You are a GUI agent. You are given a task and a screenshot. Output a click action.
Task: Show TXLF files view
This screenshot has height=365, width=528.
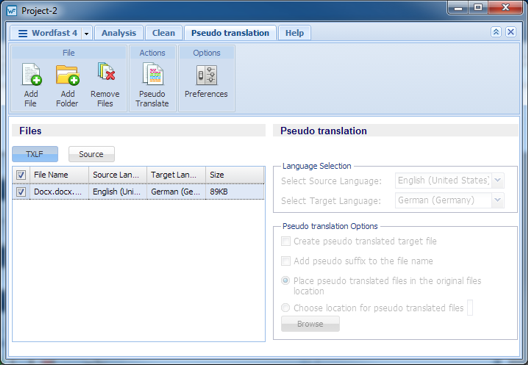coord(35,154)
